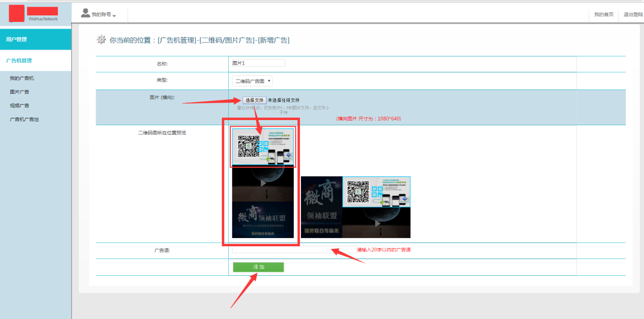
Task: Click the WeiHua Network logo
Action: coord(34,14)
